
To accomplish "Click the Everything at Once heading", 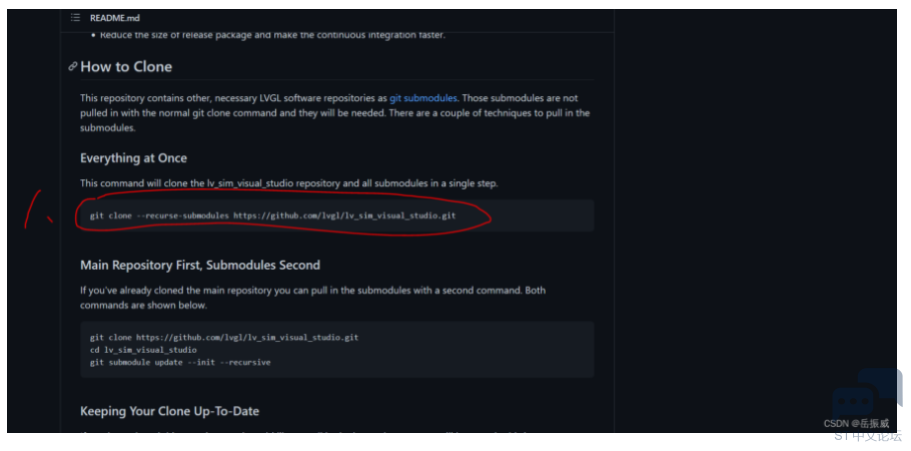I will (x=134, y=158).
